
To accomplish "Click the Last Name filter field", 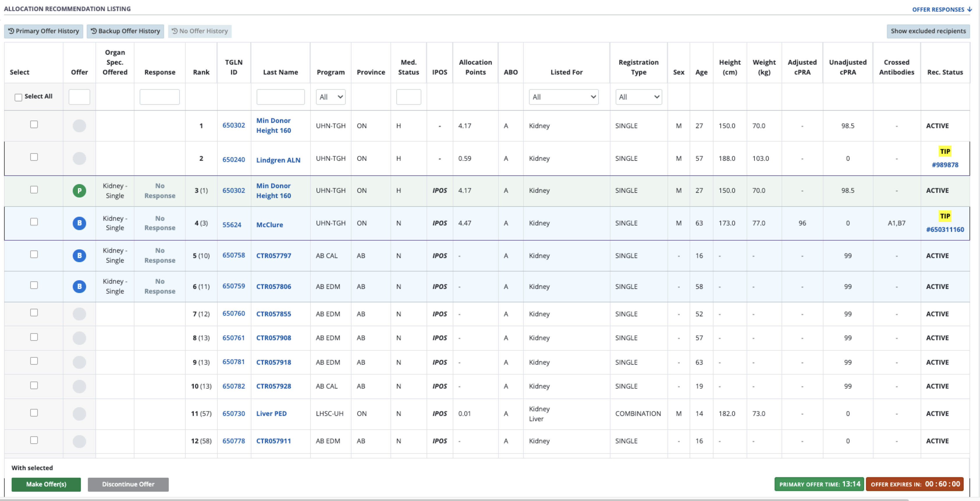I will click(280, 97).
